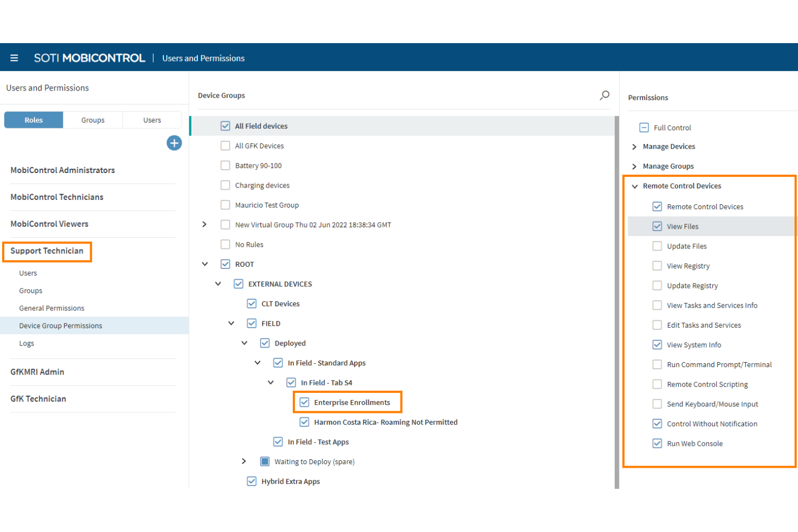This screenshot has width=798, height=532.
Task: Enable the Battery 90-100 checkbox
Action: [225, 165]
